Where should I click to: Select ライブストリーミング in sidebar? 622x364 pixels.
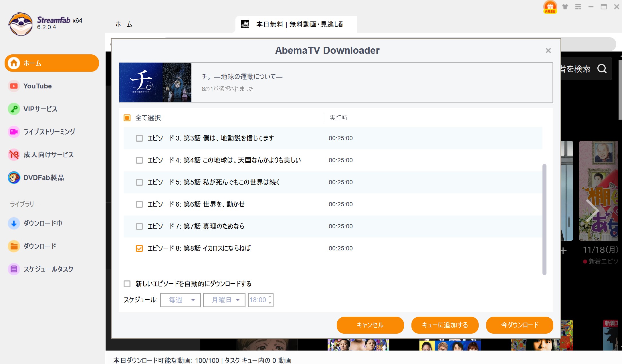pyautogui.click(x=49, y=132)
